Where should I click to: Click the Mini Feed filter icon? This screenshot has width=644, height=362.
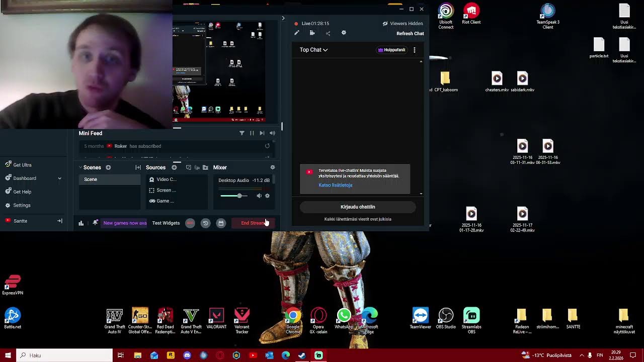(x=242, y=133)
